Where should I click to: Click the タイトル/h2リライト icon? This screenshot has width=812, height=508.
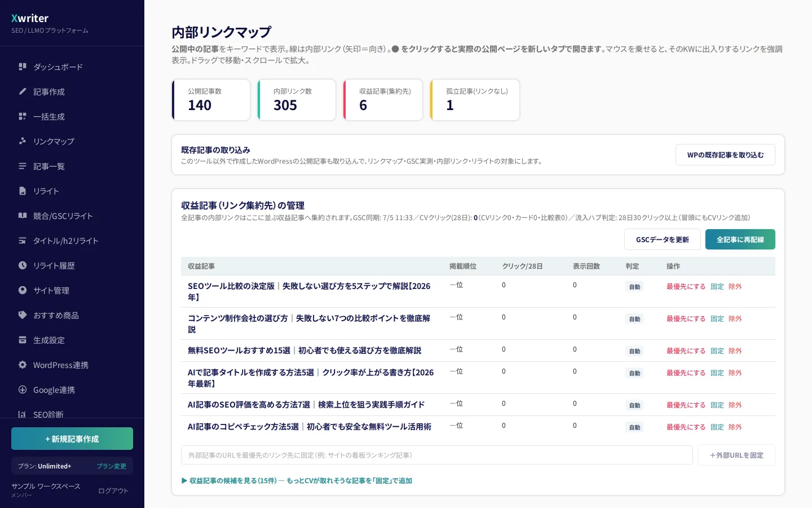(23, 240)
